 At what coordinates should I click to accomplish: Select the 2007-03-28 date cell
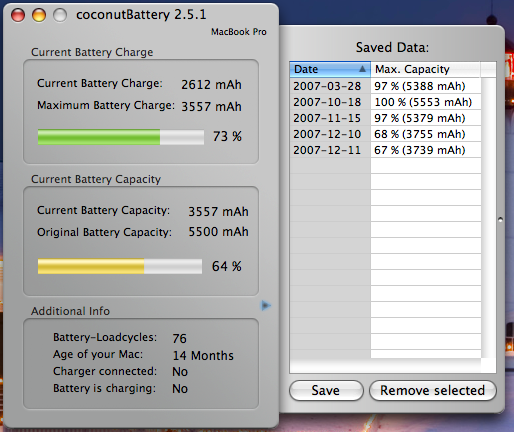(330, 86)
